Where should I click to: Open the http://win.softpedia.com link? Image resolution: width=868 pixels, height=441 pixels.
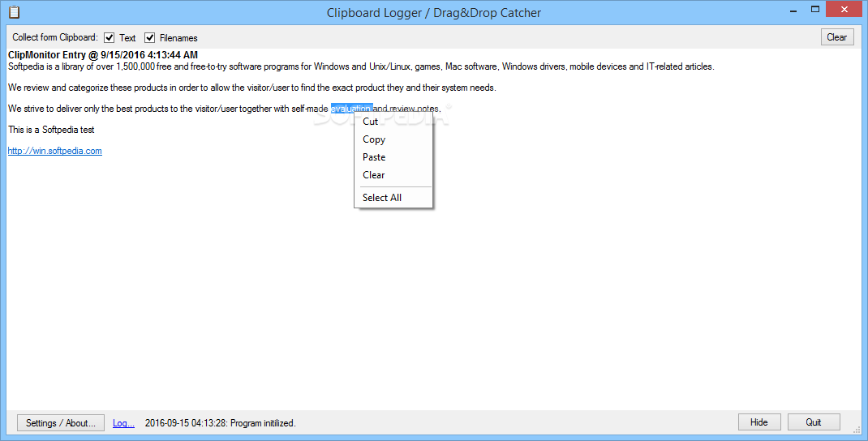tap(55, 151)
